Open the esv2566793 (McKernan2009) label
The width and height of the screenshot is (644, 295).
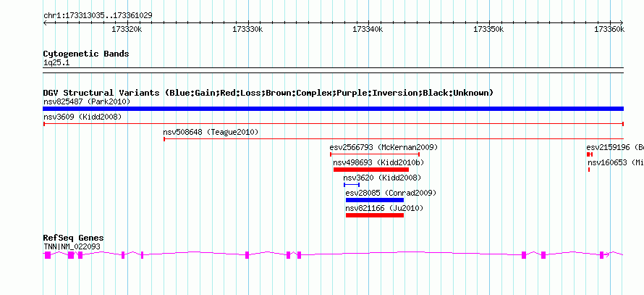tap(384, 147)
